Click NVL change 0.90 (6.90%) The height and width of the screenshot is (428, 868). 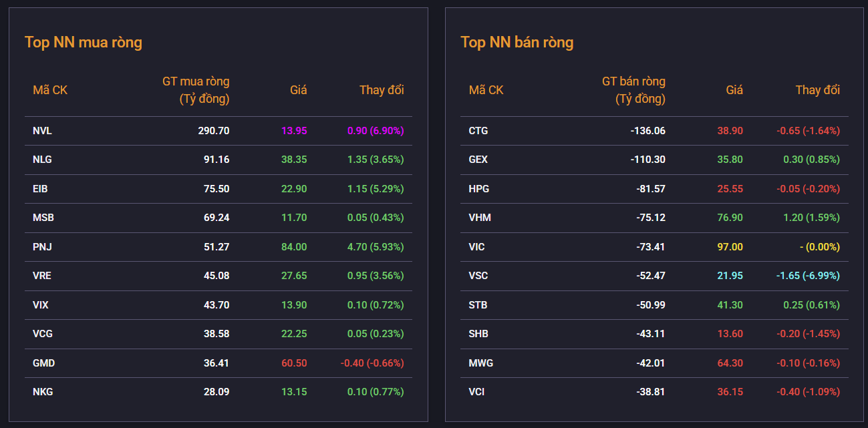click(x=376, y=131)
